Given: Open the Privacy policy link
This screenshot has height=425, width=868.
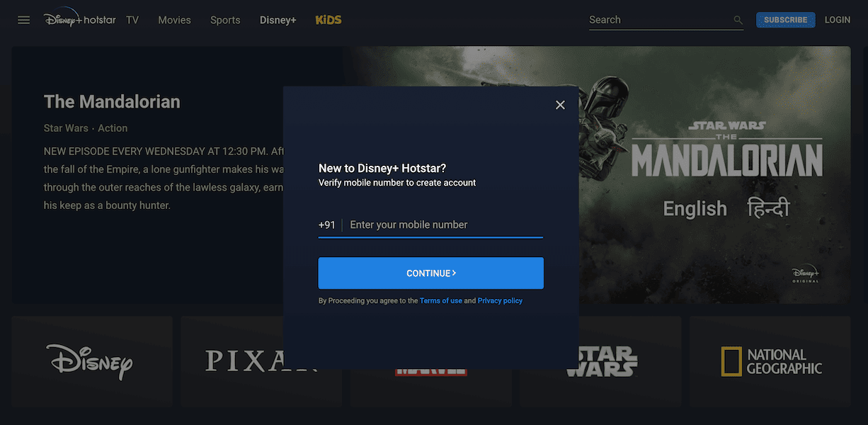Looking at the screenshot, I should 500,301.
